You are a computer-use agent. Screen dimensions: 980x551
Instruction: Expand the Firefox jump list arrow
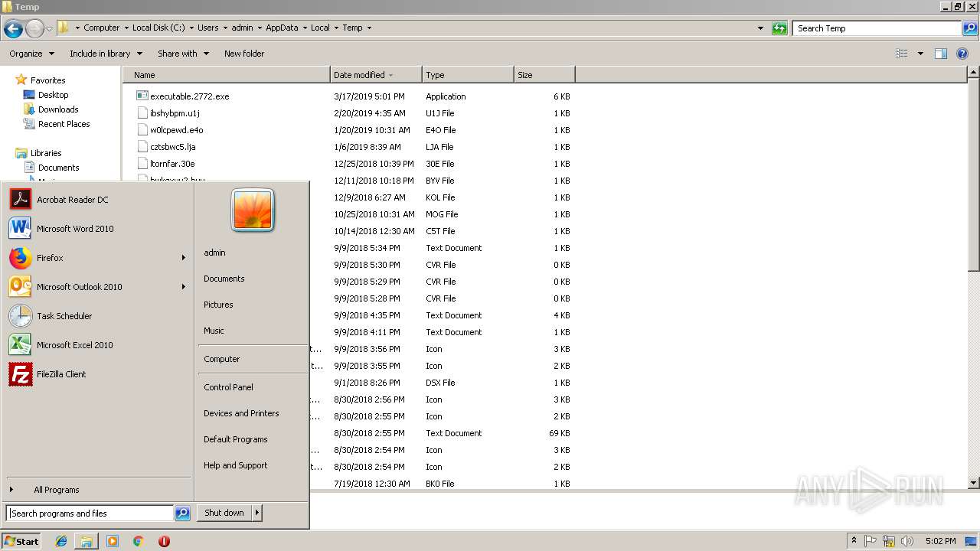pyautogui.click(x=183, y=258)
